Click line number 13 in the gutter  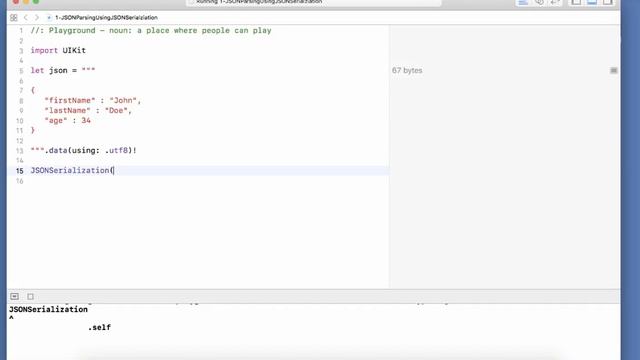(20, 151)
